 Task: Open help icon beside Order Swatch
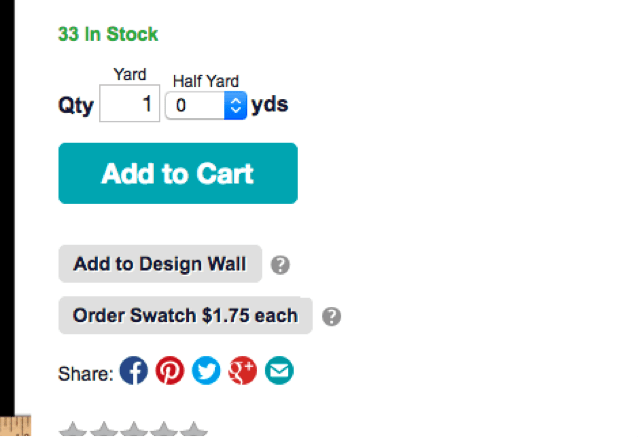point(332,316)
